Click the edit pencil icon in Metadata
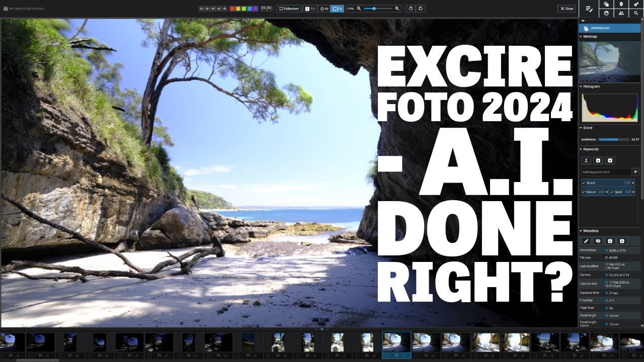The width and height of the screenshot is (644, 362). pyautogui.click(x=586, y=241)
